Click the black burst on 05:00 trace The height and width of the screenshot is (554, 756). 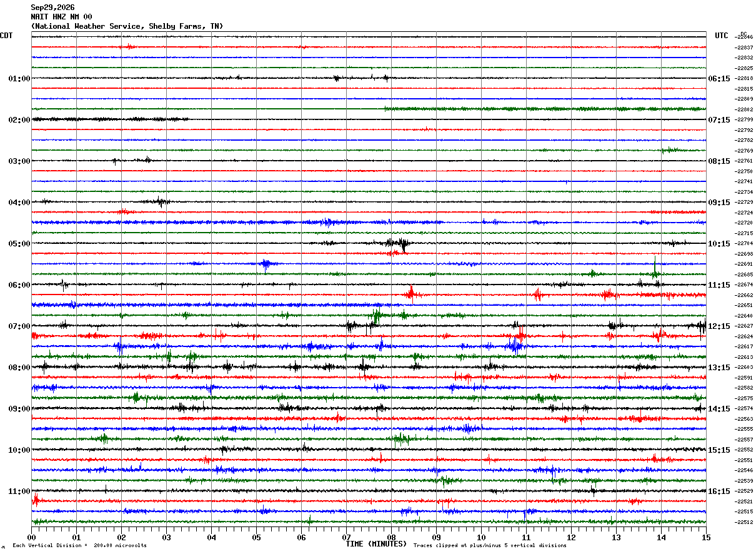coord(399,244)
